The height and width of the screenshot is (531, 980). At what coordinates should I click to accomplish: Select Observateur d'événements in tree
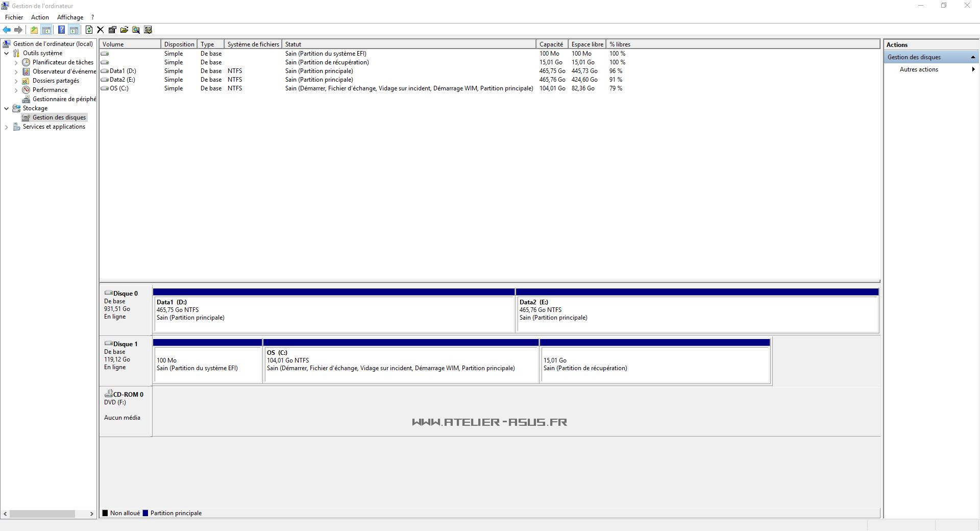tap(64, 71)
